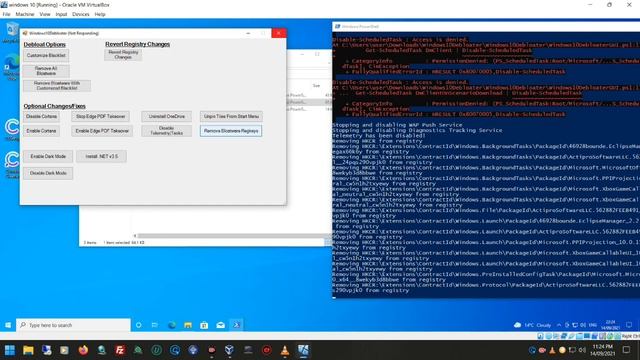
Task: Open VLC cone icon on host taskbar
Action: [x=285, y=350]
